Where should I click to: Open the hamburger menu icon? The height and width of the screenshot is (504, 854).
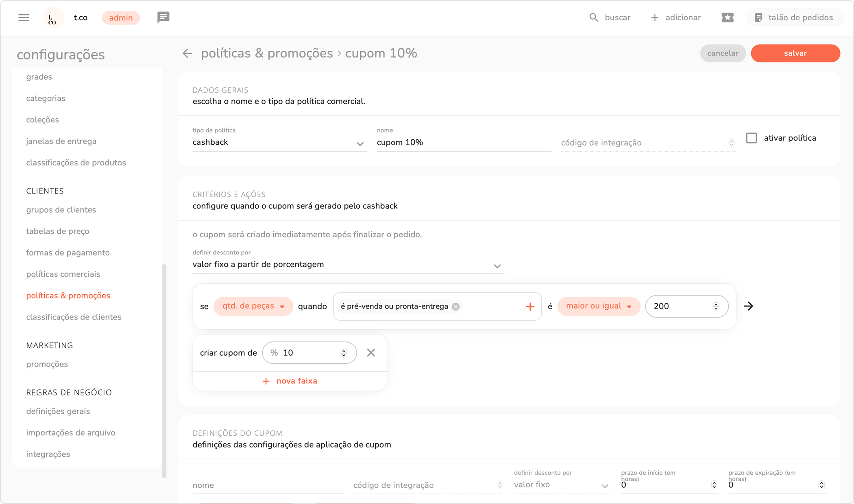pyautogui.click(x=24, y=17)
